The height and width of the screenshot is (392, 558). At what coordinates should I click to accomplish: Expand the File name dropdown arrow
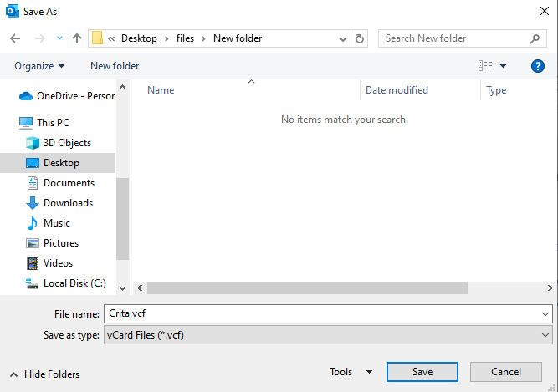click(x=545, y=314)
